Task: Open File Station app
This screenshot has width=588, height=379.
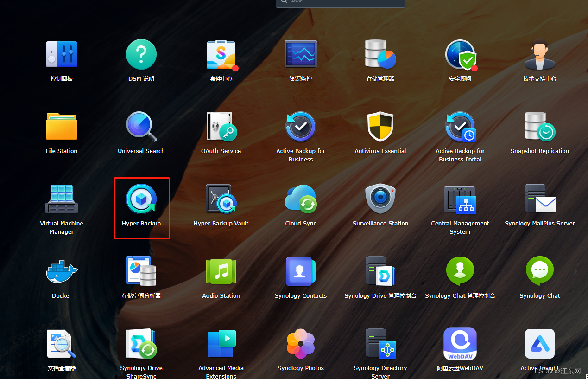Action: 62,127
